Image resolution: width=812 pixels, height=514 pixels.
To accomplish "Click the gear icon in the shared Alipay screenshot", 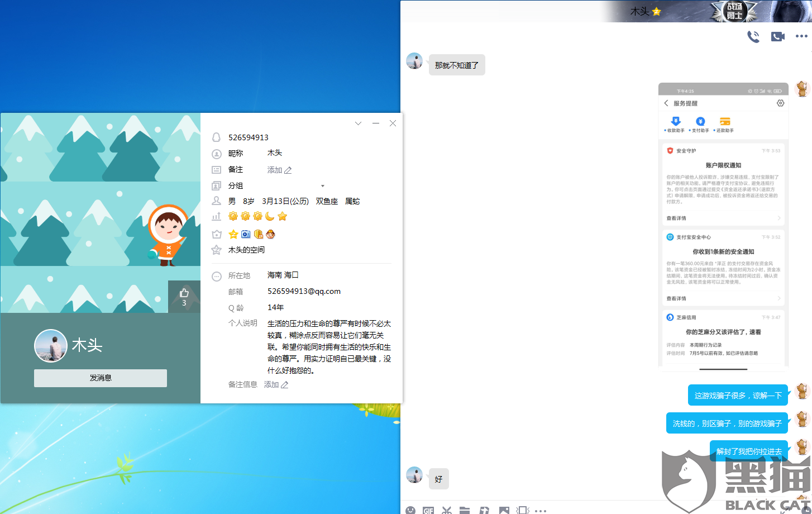I will [780, 103].
